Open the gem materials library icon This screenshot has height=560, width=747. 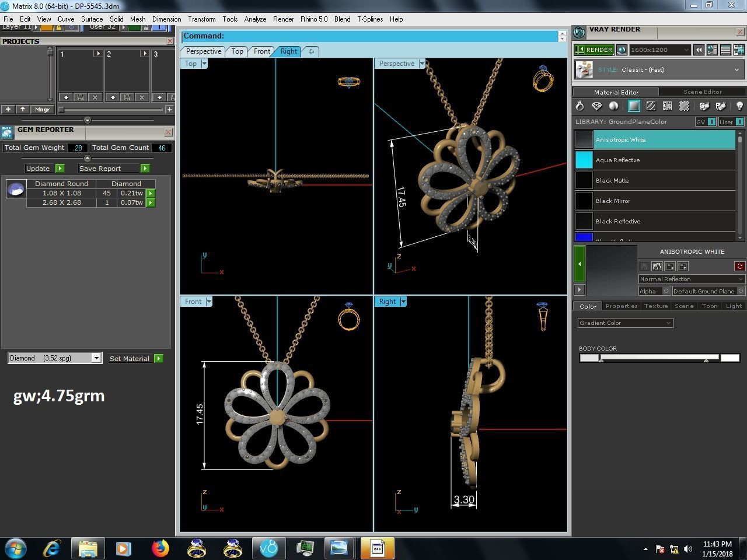(597, 106)
